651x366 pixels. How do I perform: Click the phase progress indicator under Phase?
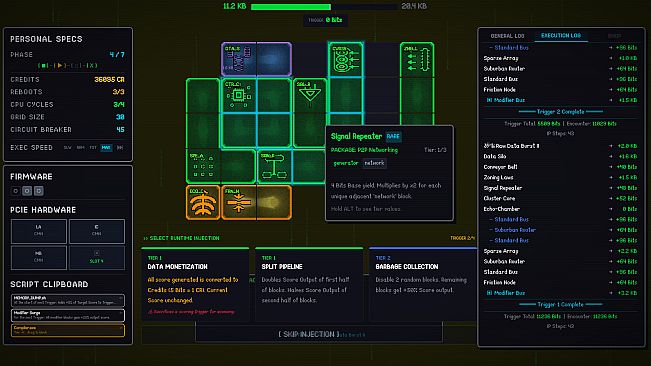(x=68, y=66)
